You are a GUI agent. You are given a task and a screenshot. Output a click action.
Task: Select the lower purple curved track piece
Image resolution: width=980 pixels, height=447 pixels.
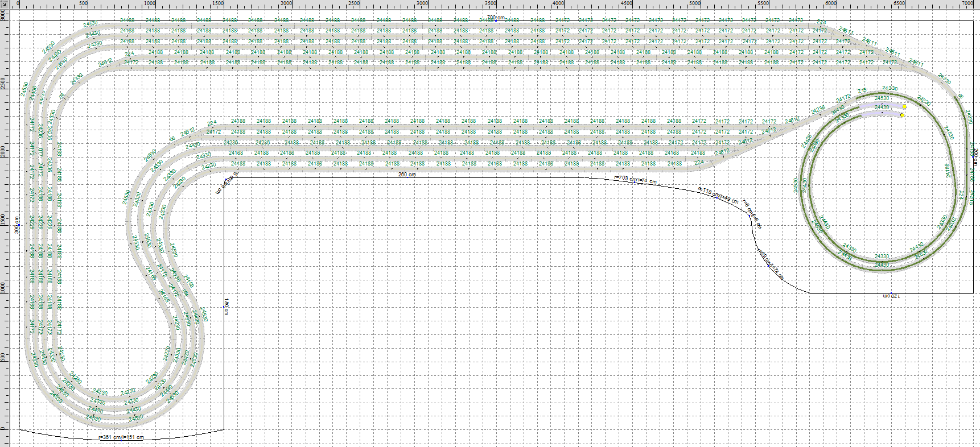[881, 114]
